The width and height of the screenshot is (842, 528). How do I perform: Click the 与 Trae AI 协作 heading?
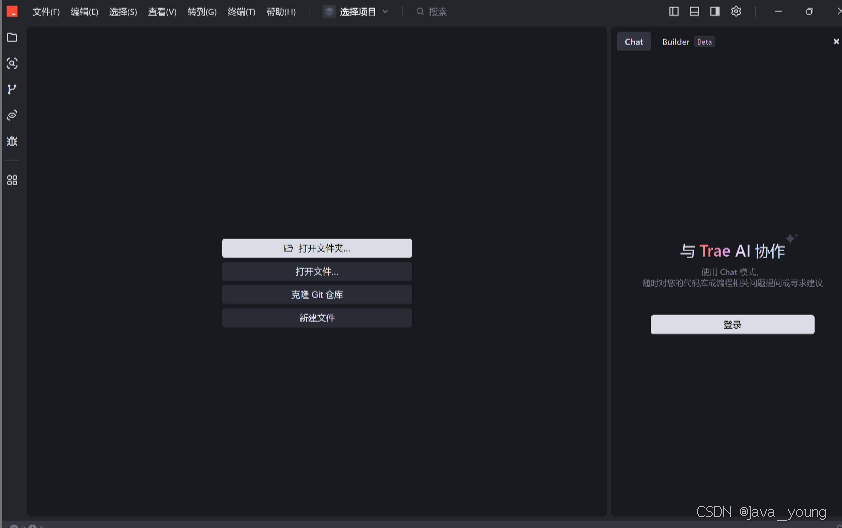pyautogui.click(x=732, y=251)
